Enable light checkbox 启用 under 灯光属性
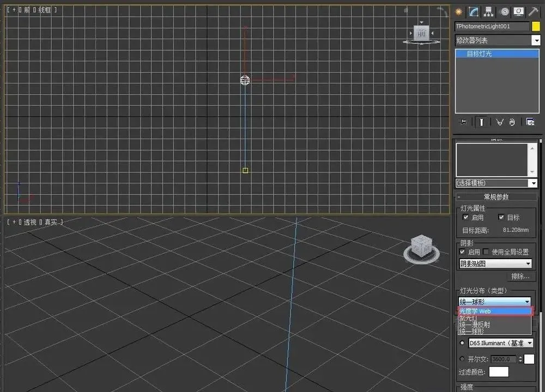 (x=466, y=217)
